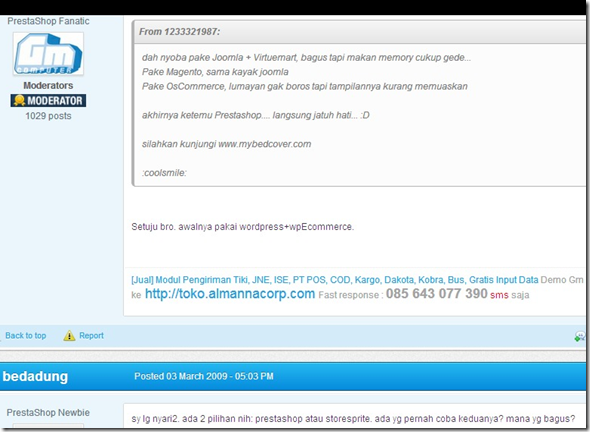Click 'Pake Magento, sama kayak joomla' line
Image resolution: width=590 pixels, height=432 pixels.
pos(215,72)
